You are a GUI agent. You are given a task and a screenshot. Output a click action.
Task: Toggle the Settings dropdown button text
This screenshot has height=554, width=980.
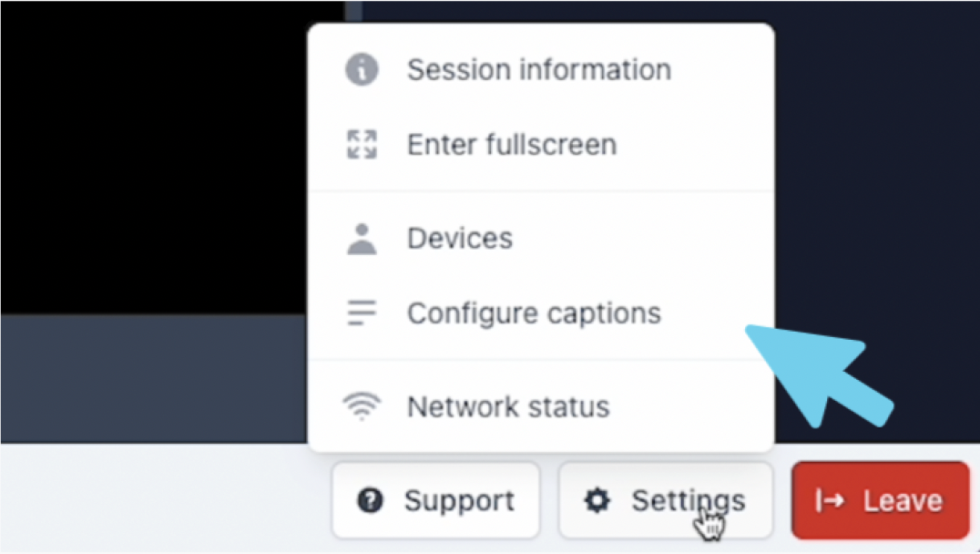coord(689,500)
